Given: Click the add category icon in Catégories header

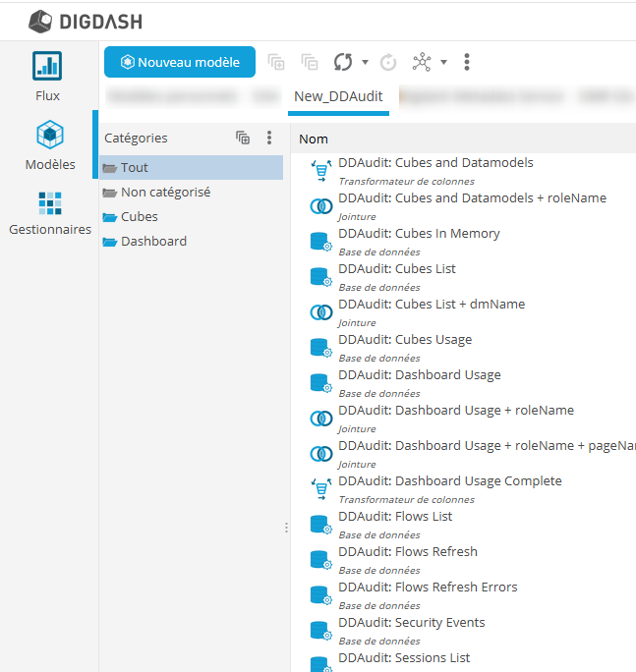Looking at the screenshot, I should tap(243, 138).
